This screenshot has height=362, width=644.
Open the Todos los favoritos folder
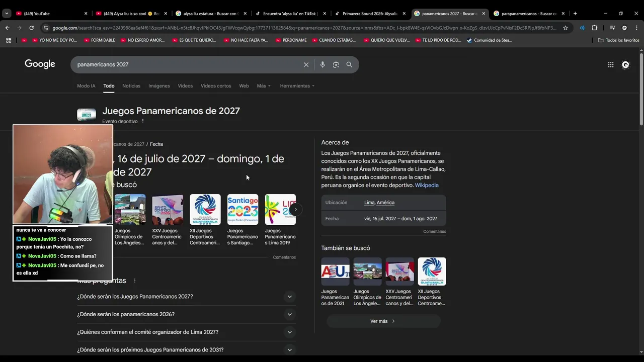pos(618,40)
